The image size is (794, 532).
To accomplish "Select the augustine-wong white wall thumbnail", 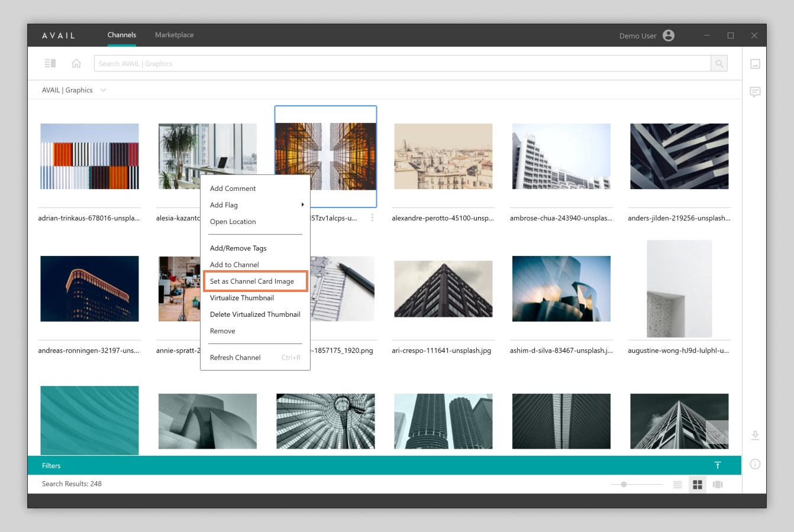I will 679,288.
